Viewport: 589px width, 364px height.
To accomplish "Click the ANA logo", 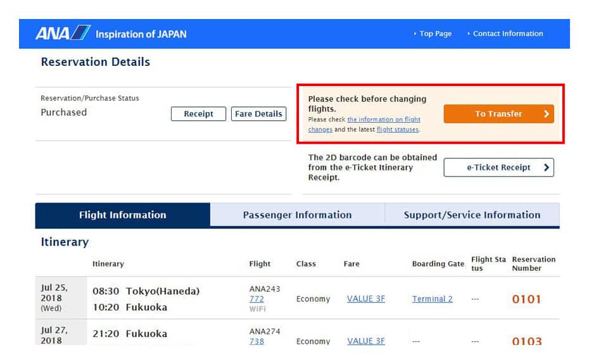I will [63, 33].
